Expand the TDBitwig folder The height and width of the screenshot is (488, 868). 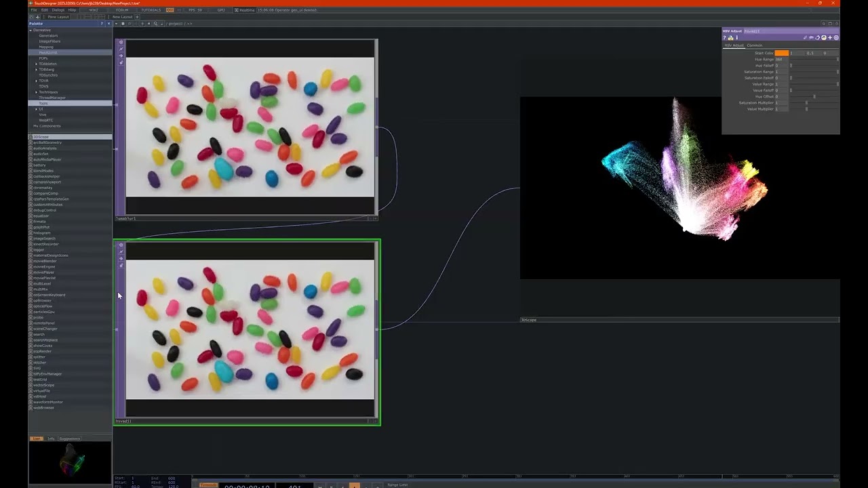point(36,69)
